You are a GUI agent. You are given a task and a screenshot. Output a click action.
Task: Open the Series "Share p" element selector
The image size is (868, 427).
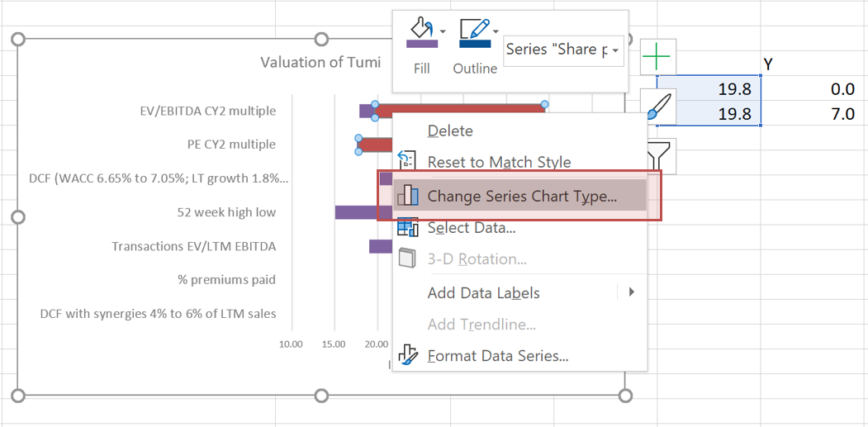pos(562,50)
